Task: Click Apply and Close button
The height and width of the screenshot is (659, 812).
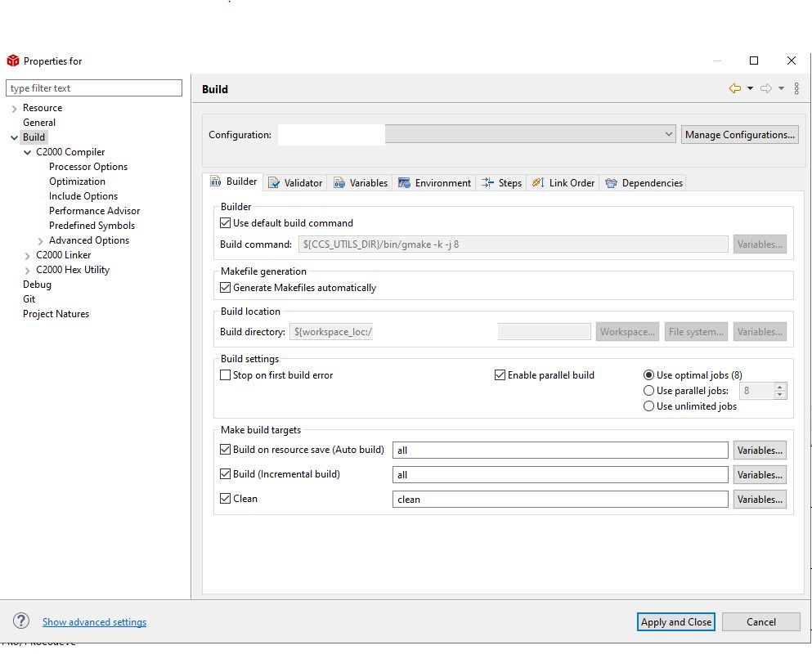Action: (x=675, y=621)
